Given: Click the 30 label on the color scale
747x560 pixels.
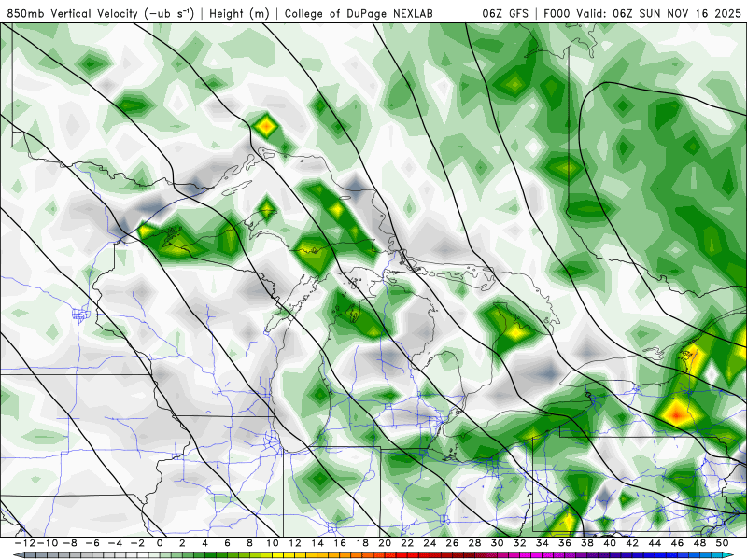Looking at the screenshot, I should (498, 543).
